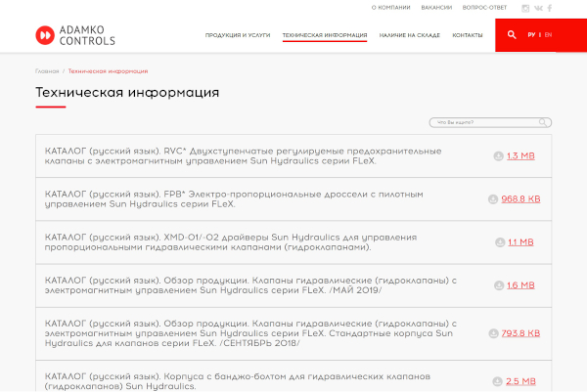Select XMD-01/-02 драйверы Sun Hydraulics row text
Viewport: 587px width, 392px height.
point(231,242)
